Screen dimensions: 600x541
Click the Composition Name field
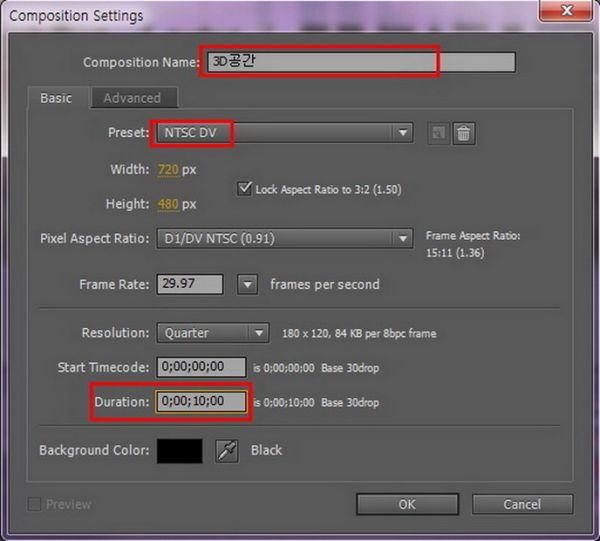tap(361, 62)
